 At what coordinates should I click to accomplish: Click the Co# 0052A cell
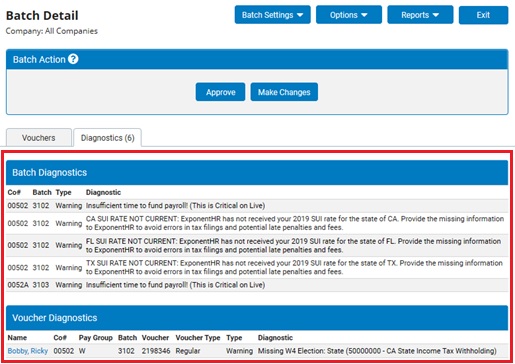[x=18, y=285]
